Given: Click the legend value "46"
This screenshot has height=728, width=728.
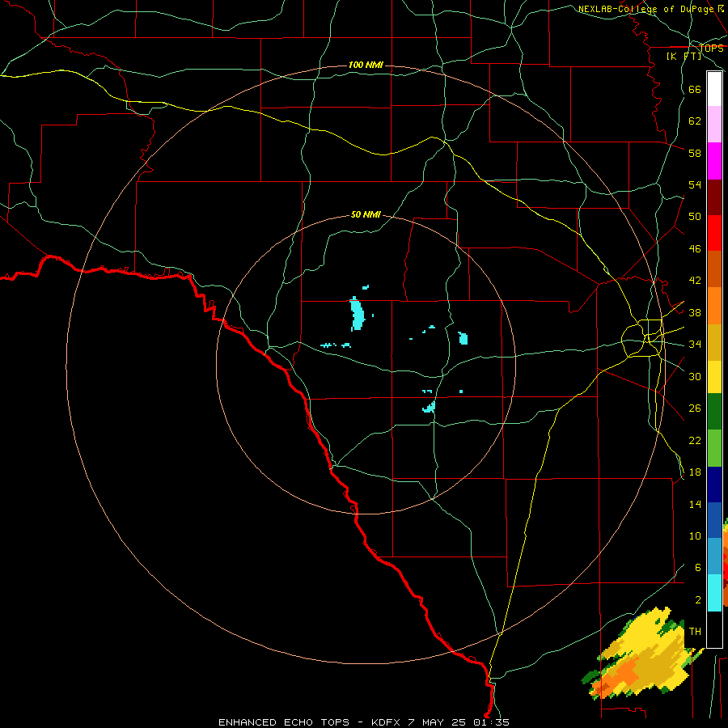Looking at the screenshot, I should click(695, 249).
